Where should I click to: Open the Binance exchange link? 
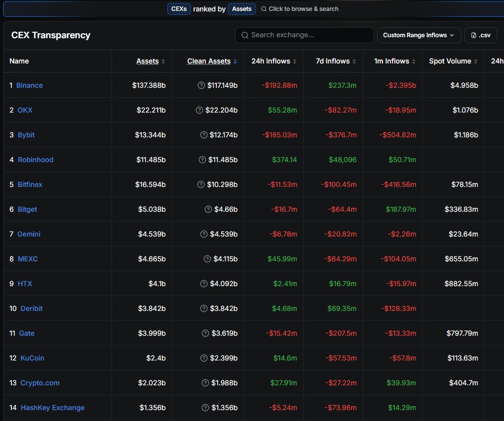[30, 85]
